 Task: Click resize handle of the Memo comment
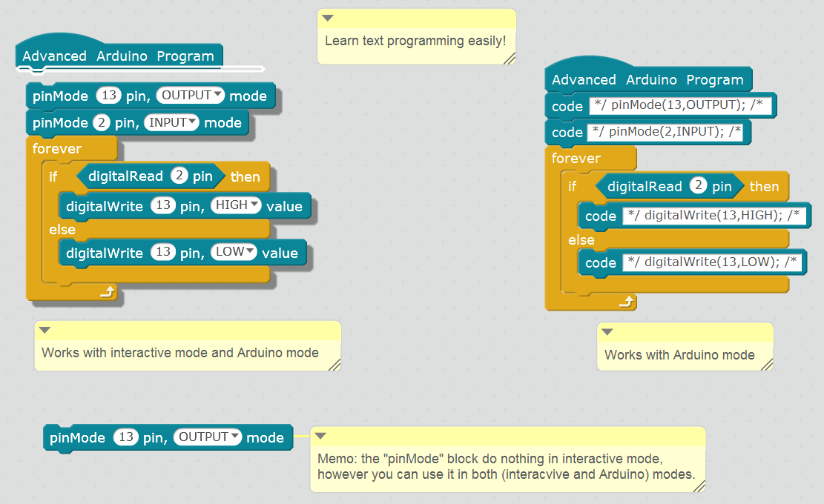[699, 486]
